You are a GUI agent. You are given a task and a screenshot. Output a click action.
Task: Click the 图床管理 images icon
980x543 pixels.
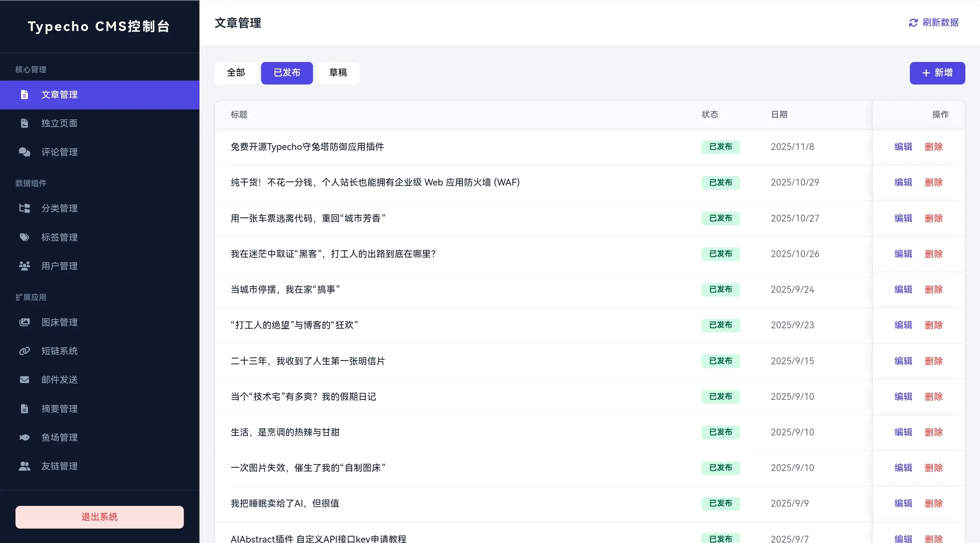coord(24,322)
